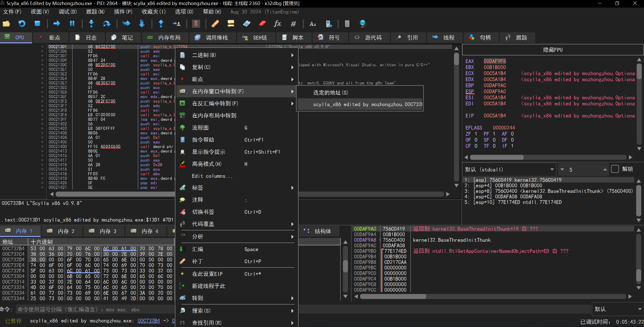The image size is (644, 327).
Task: Choose 高亮模式(H) entry
Action: (x=237, y=164)
